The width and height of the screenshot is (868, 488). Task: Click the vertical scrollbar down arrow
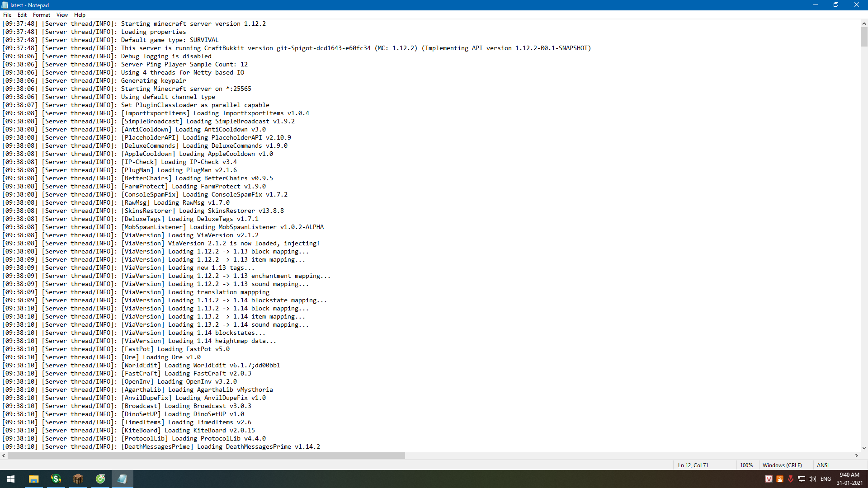864,448
